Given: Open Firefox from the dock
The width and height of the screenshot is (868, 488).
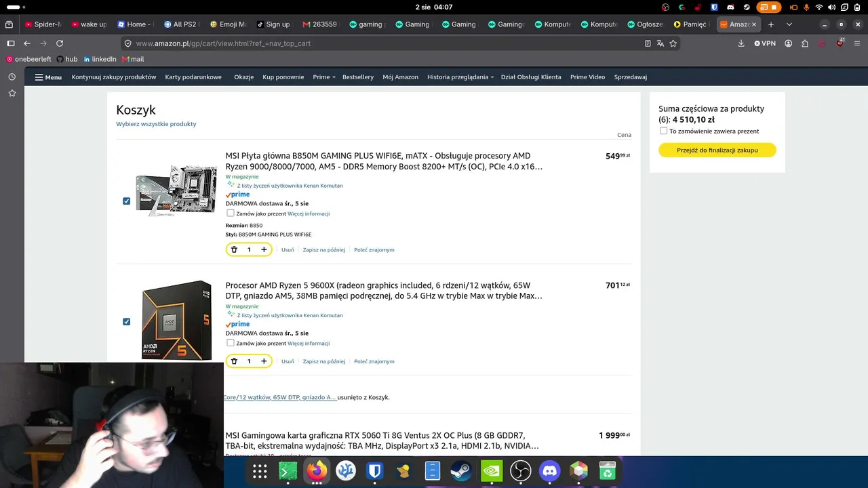Looking at the screenshot, I should (x=317, y=471).
